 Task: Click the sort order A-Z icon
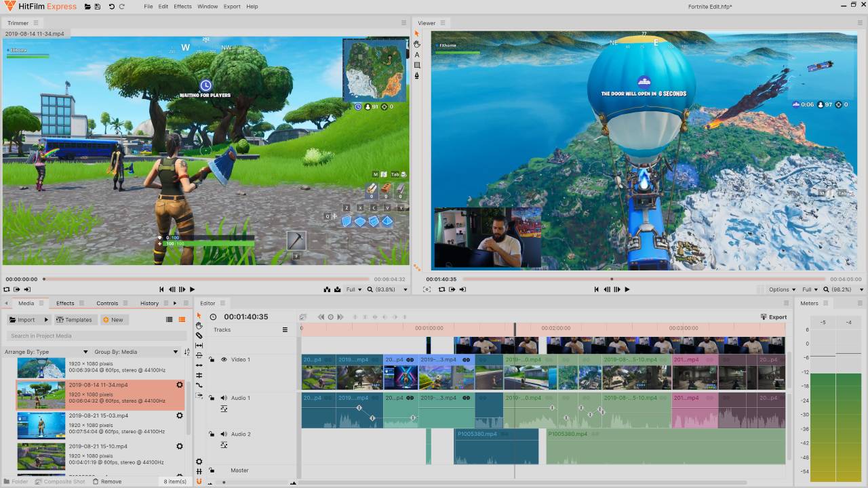(187, 352)
